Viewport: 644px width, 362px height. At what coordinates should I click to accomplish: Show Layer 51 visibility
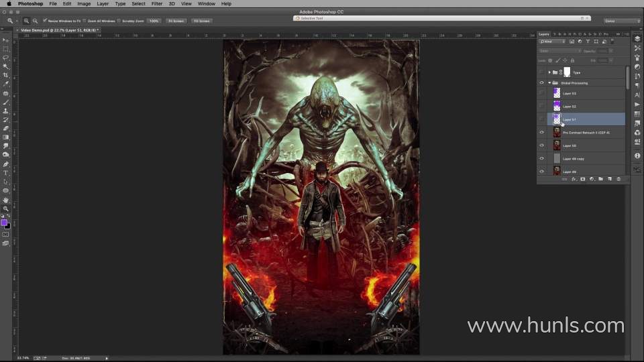541,119
